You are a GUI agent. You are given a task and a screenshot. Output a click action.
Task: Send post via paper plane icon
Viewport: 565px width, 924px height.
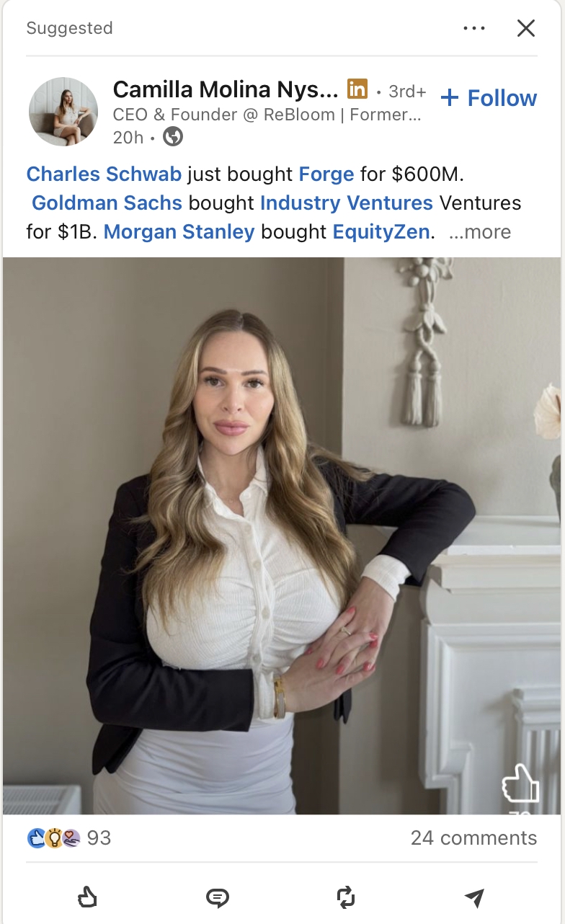point(474,897)
